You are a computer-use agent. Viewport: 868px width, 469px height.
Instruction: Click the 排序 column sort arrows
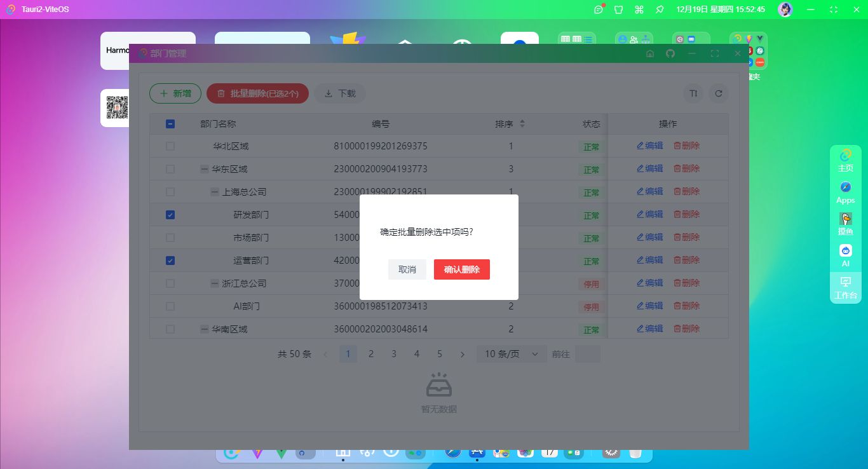[522, 124]
